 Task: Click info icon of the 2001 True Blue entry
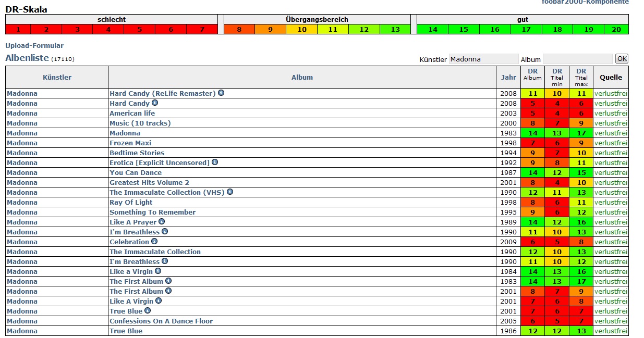(148, 311)
